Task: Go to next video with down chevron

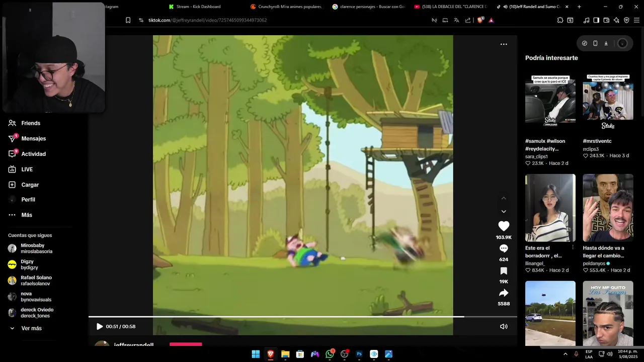Action: [504, 212]
